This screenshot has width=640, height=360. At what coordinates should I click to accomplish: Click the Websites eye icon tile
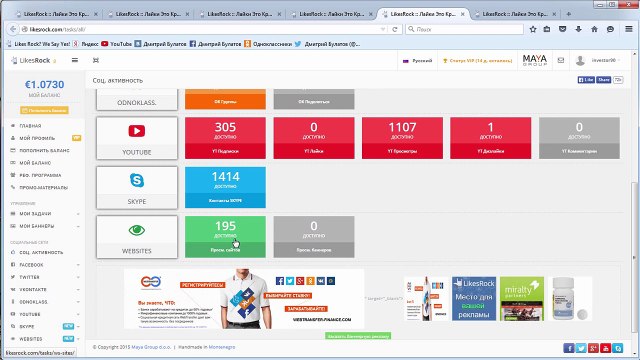(137, 237)
